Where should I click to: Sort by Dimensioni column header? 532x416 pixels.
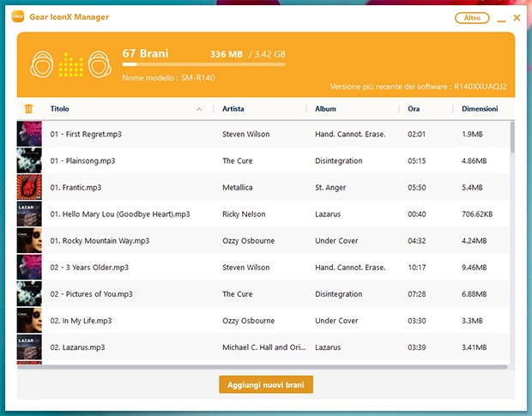click(x=480, y=109)
